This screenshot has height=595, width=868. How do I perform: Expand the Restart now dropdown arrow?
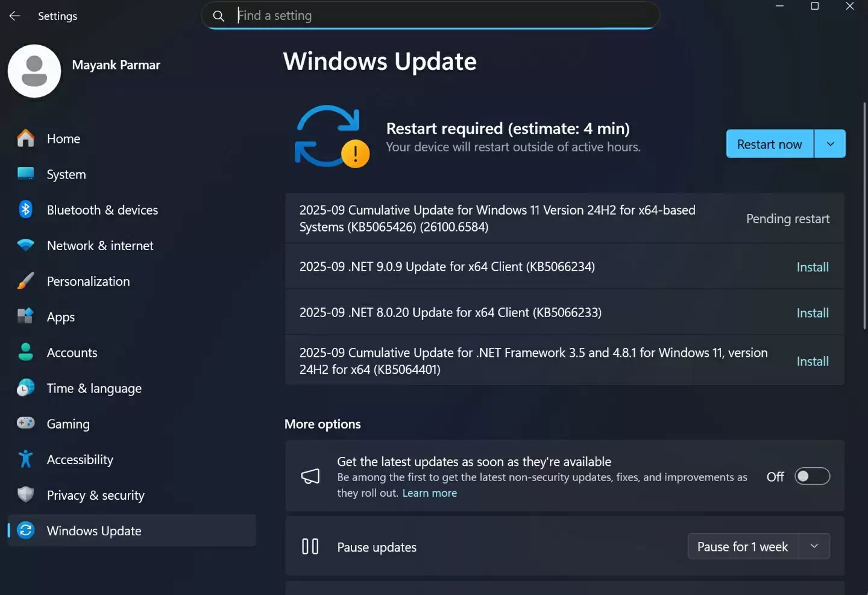click(830, 143)
